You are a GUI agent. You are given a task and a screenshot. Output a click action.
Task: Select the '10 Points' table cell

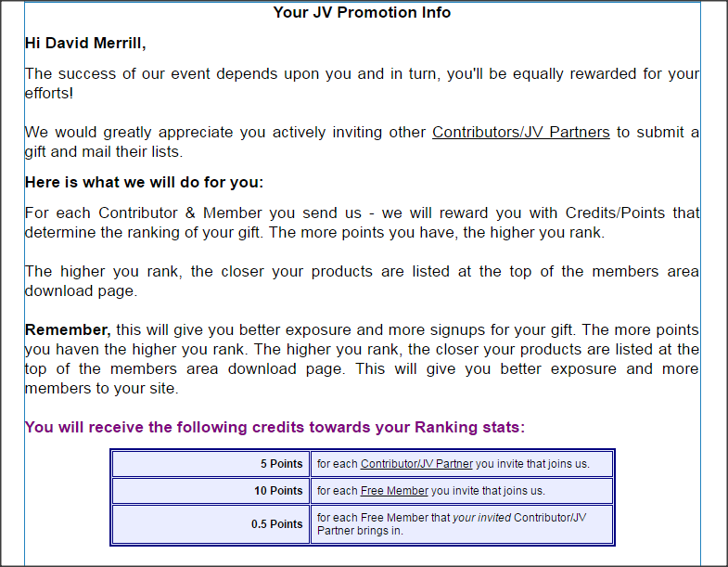pyautogui.click(x=211, y=491)
